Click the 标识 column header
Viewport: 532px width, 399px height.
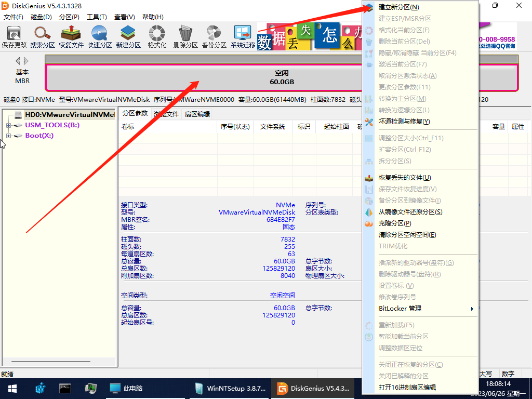(x=303, y=127)
